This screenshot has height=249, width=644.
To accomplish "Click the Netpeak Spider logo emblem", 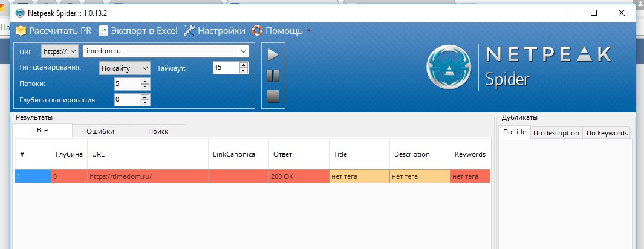I will pyautogui.click(x=450, y=67).
